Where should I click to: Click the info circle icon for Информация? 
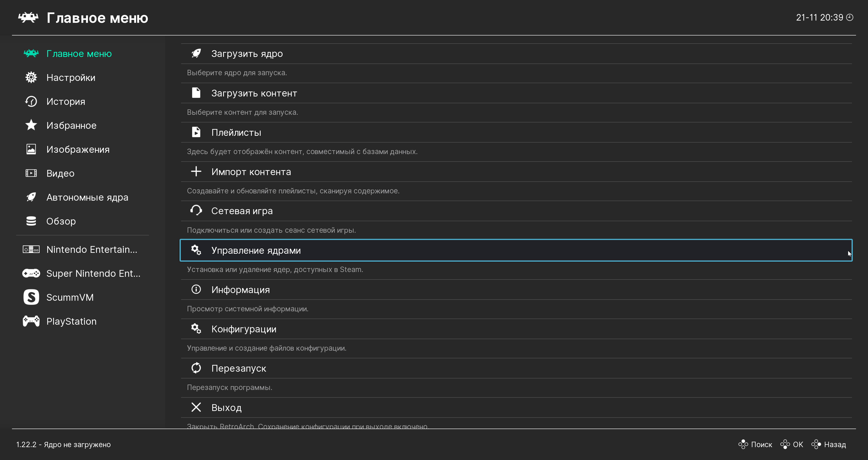(196, 289)
